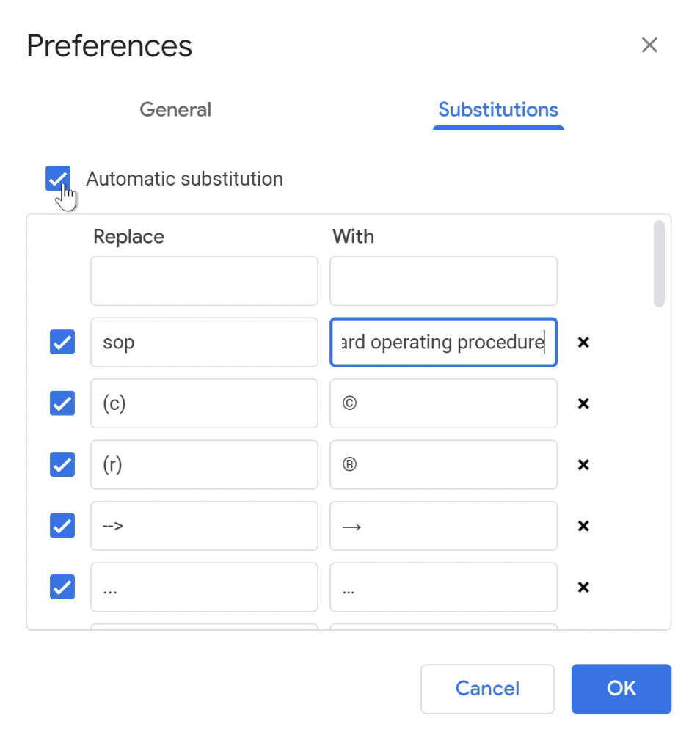Enable the ellipsis substitution checkbox

(x=62, y=587)
